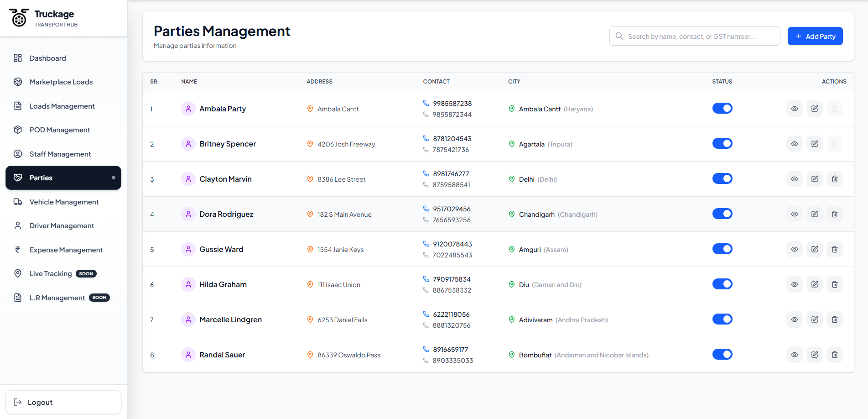Click the CONTACT column header
The height and width of the screenshot is (419, 868).
coord(437,82)
